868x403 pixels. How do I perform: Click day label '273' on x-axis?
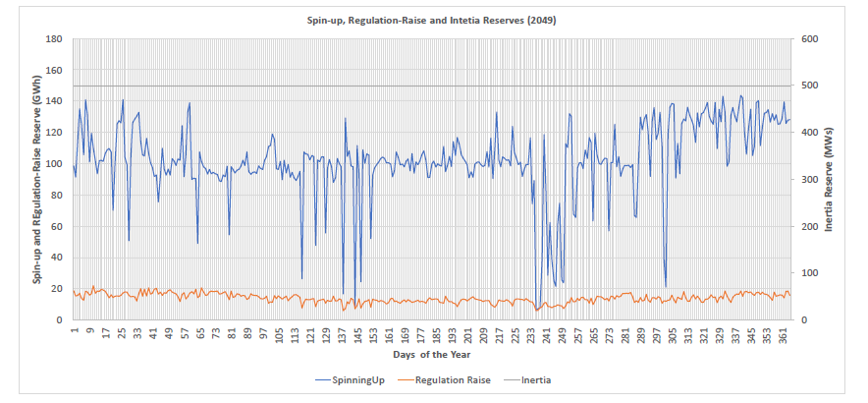tap(610, 334)
